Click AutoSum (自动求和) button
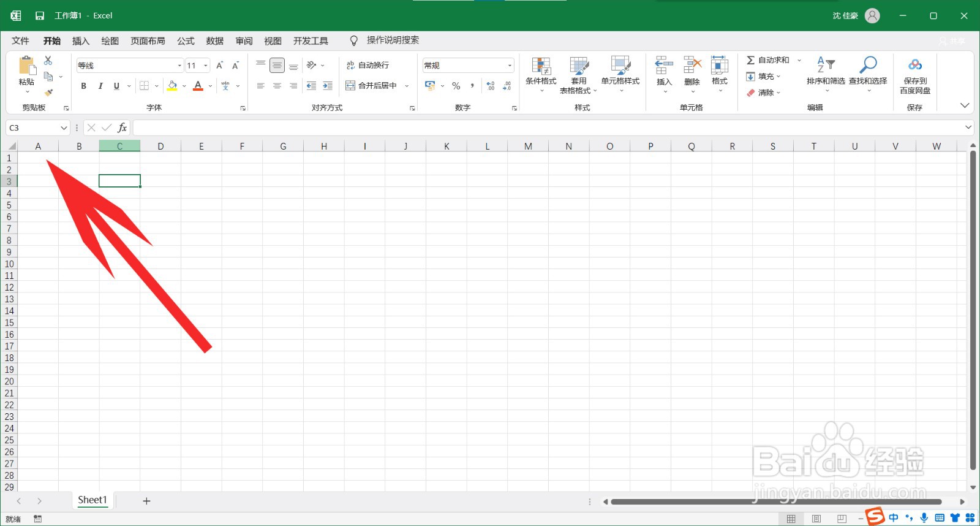Viewport: 980px width, 526px height. click(768, 60)
